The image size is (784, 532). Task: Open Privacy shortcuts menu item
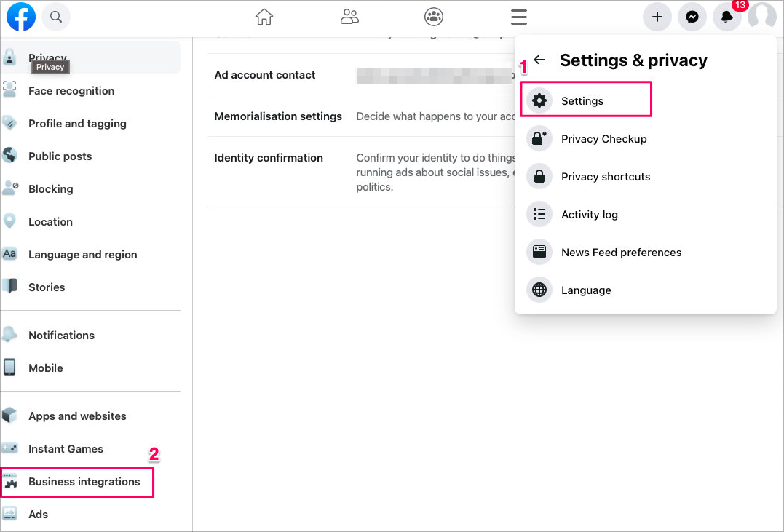tap(645, 177)
